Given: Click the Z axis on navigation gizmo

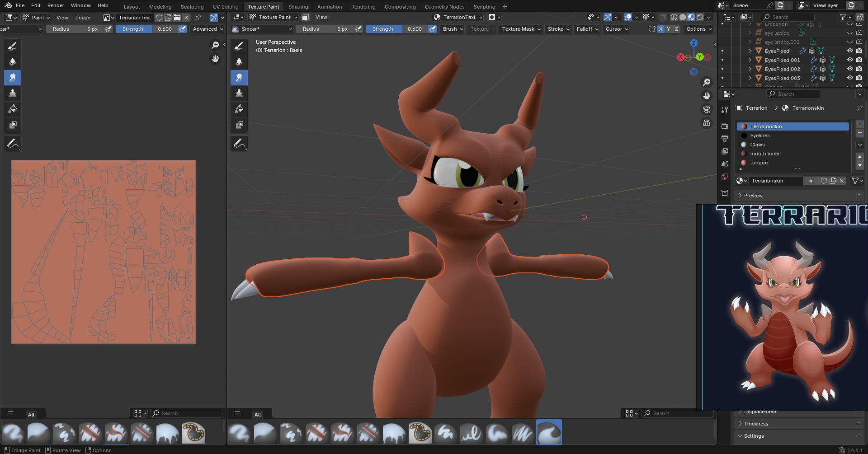Looking at the screenshot, I should click(693, 43).
